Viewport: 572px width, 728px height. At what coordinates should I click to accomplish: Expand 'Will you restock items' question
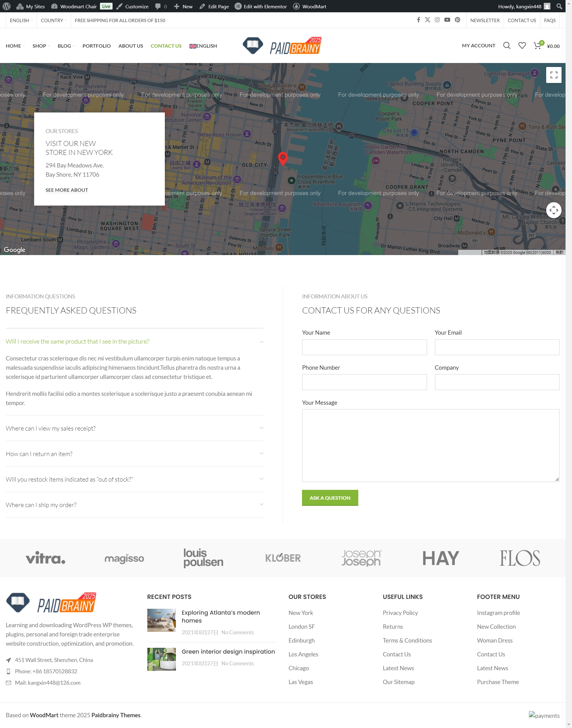[134, 479]
